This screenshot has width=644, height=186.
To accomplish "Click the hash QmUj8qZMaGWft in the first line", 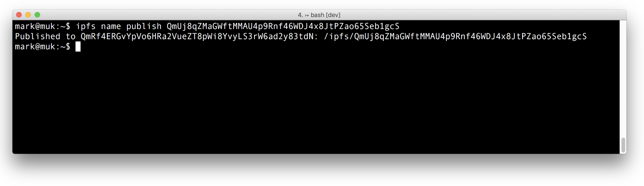I will [x=283, y=26].
